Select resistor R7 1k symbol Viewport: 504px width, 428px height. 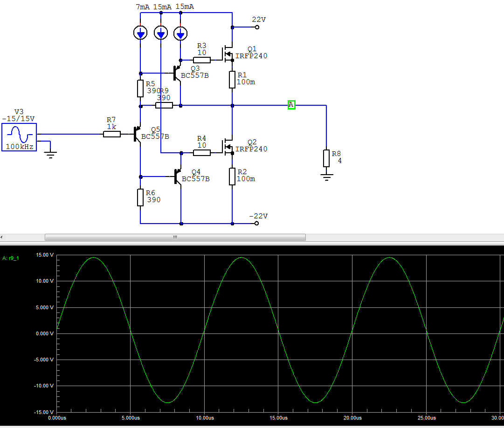point(112,134)
